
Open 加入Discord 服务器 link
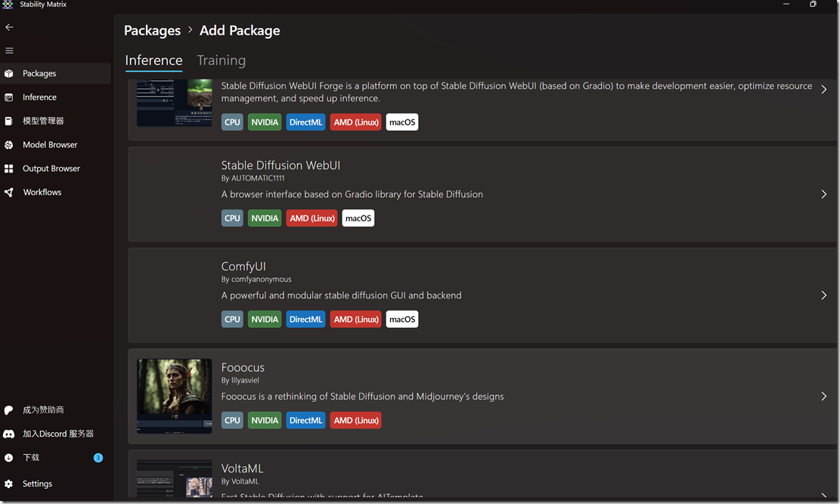56,434
